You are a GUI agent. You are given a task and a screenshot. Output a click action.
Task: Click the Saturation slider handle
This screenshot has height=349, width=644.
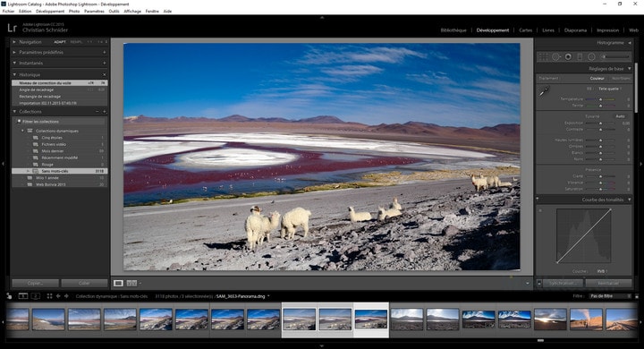tap(600, 189)
